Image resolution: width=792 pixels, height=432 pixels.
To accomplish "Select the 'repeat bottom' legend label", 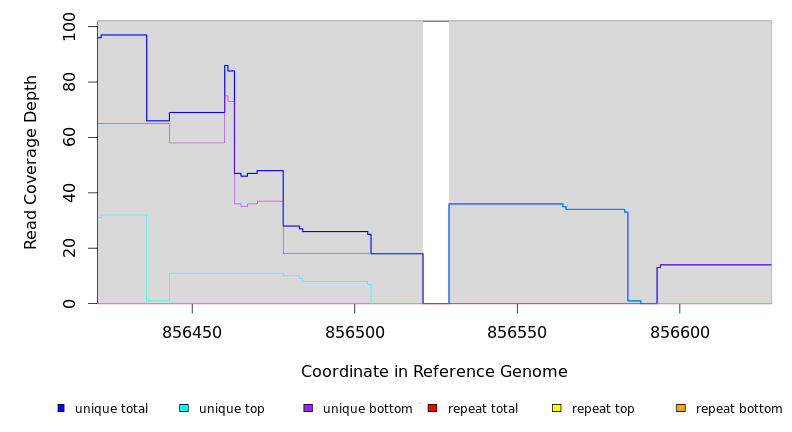I will point(739,409).
